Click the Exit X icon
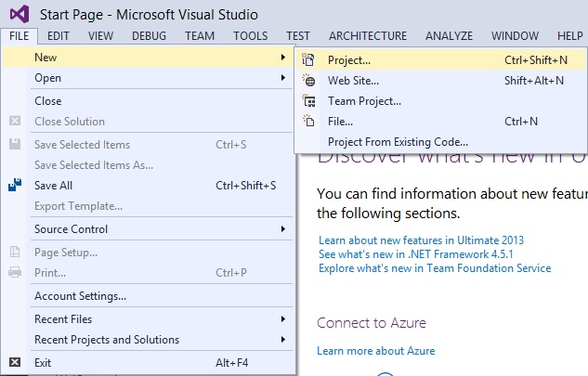Image resolution: width=588 pixels, height=376 pixels. coord(14,362)
